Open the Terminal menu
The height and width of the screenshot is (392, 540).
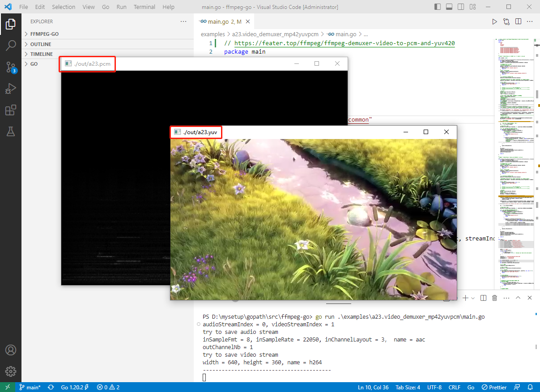pyautogui.click(x=145, y=7)
